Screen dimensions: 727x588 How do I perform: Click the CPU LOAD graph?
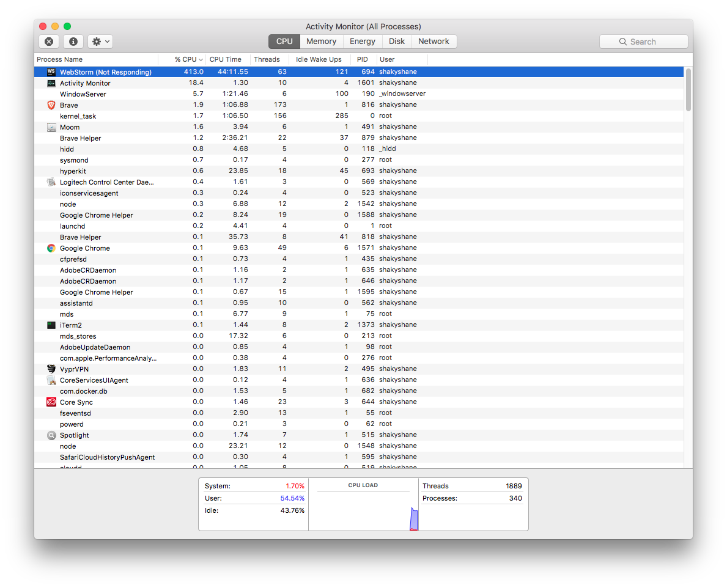pyautogui.click(x=363, y=505)
